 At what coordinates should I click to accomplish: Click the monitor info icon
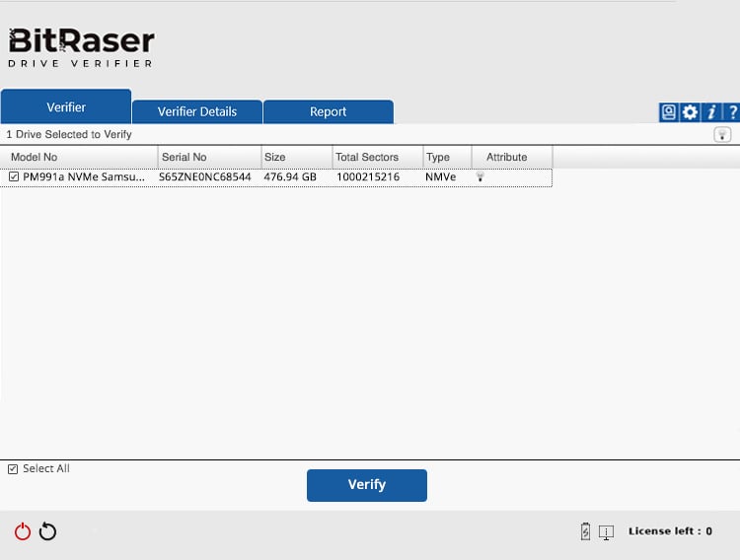point(606,532)
